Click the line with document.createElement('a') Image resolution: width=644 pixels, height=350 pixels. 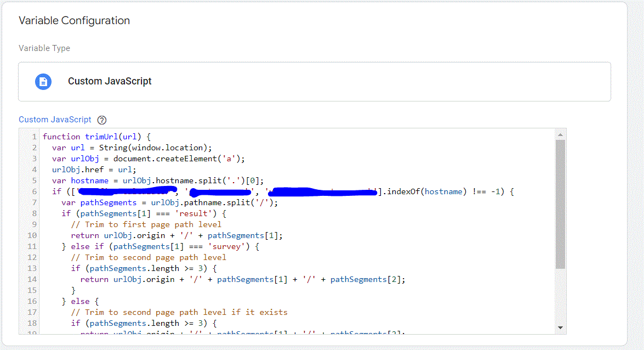point(149,159)
